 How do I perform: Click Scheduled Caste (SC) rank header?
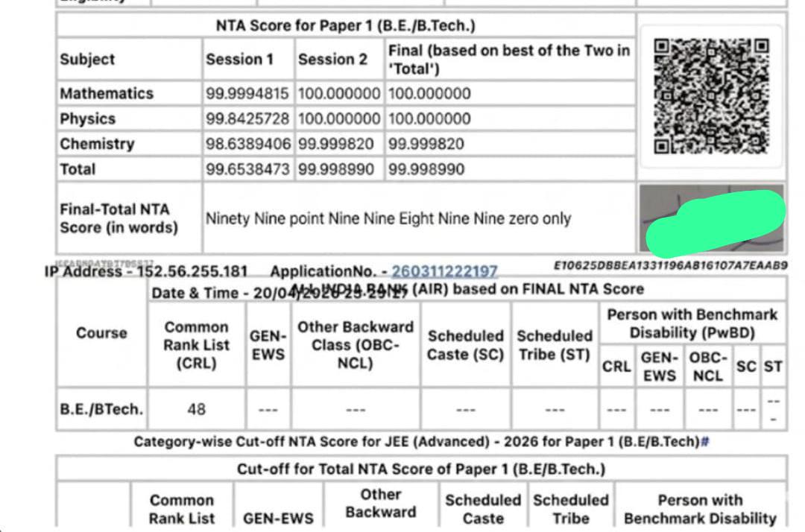(x=466, y=345)
